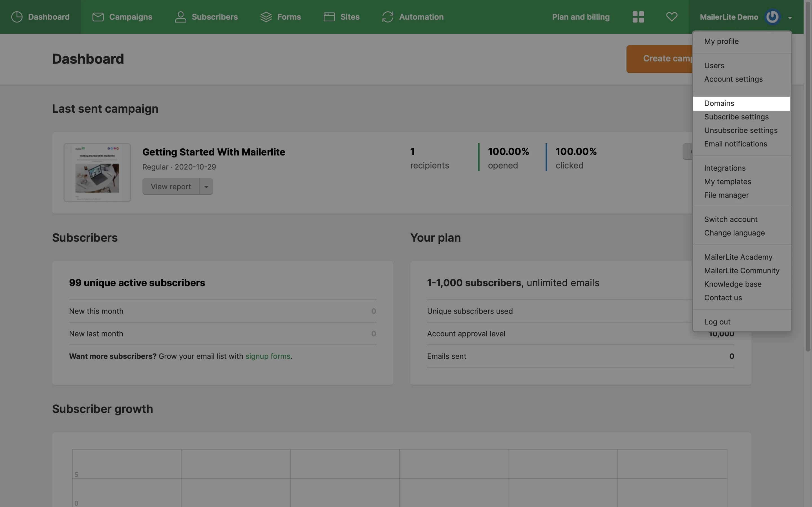This screenshot has width=812, height=507.
Task: Follow the signup forms link
Action: [x=267, y=356]
